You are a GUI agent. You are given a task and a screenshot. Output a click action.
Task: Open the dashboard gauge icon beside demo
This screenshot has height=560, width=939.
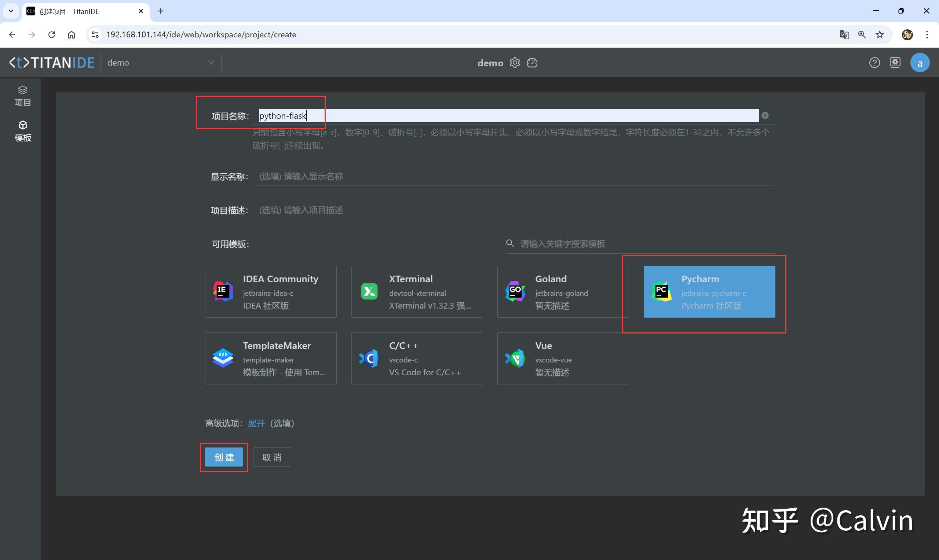[532, 63]
